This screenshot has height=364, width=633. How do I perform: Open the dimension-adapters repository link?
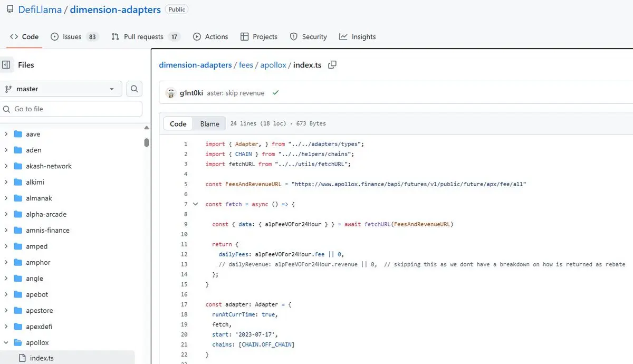tap(116, 9)
